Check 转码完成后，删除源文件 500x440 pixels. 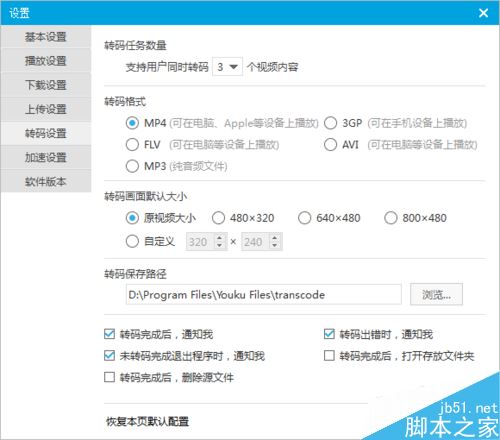pos(109,377)
